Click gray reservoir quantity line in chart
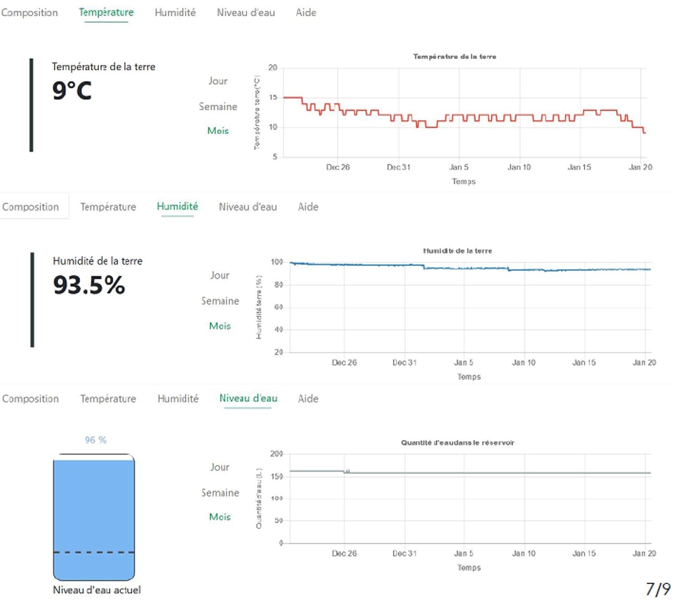Screen dimensions: 700x600 tap(470, 473)
